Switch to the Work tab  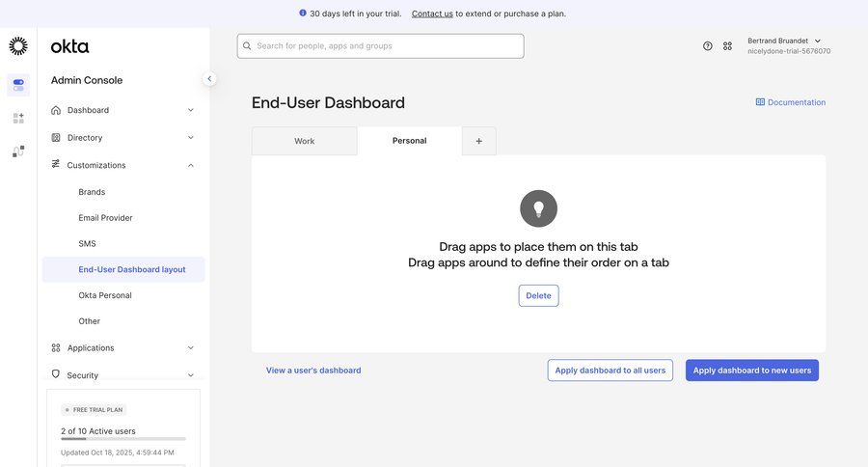[305, 141]
